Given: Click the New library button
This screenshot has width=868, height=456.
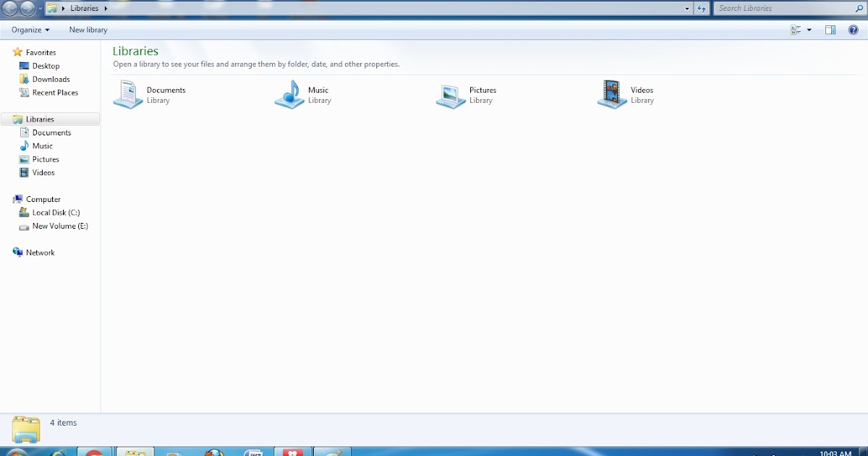Looking at the screenshot, I should pos(88,30).
